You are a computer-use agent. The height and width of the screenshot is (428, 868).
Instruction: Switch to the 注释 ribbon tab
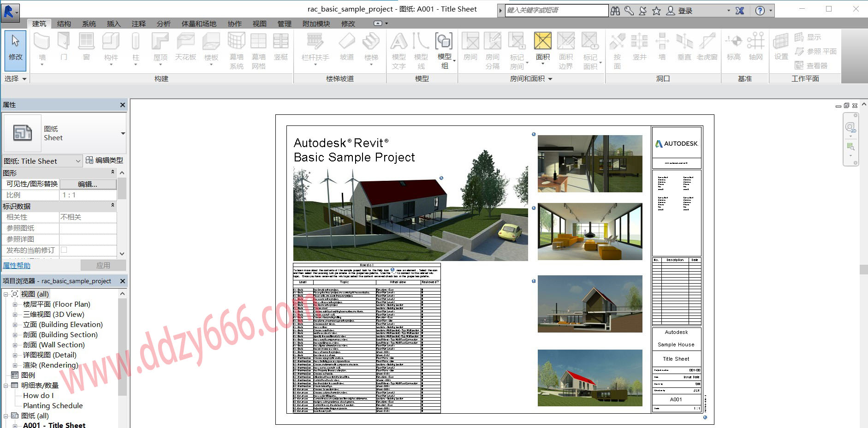click(x=138, y=24)
